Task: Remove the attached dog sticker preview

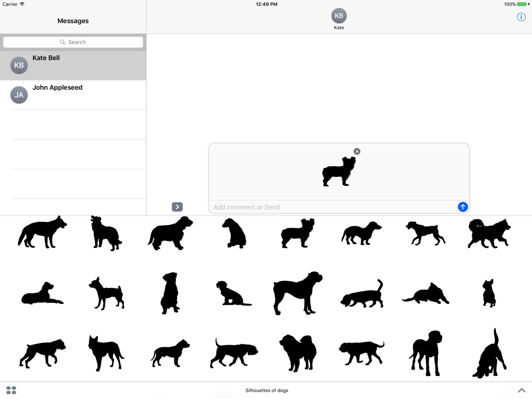Action: coord(356,151)
